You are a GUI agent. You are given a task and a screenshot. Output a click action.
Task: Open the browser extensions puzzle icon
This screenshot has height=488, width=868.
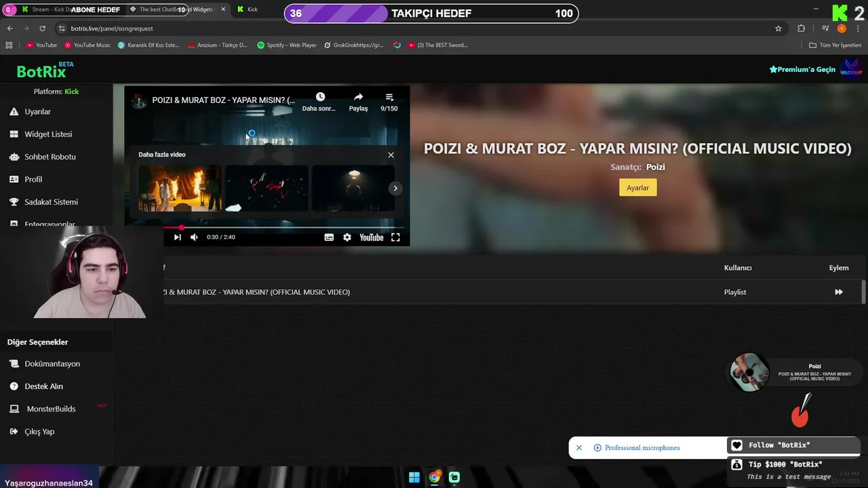pyautogui.click(x=802, y=28)
